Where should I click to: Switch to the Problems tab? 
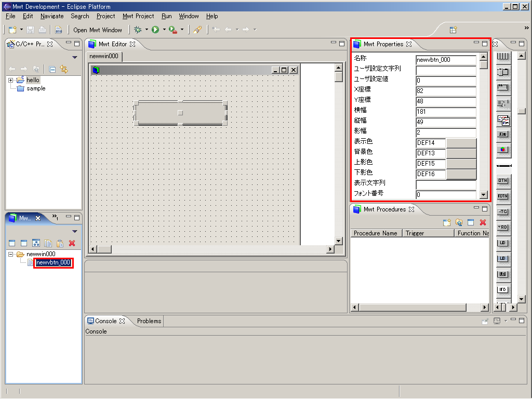(149, 321)
